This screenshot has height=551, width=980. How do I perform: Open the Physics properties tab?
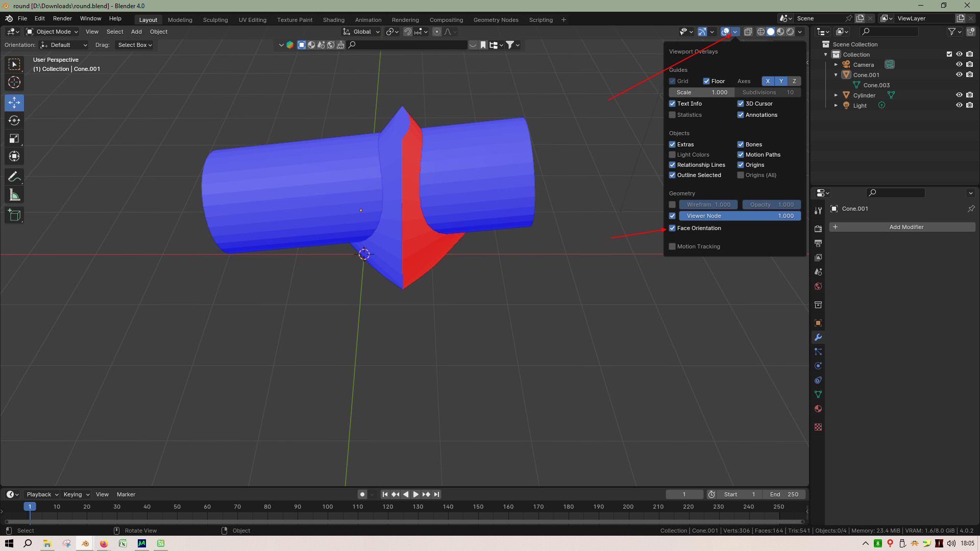pos(818,366)
